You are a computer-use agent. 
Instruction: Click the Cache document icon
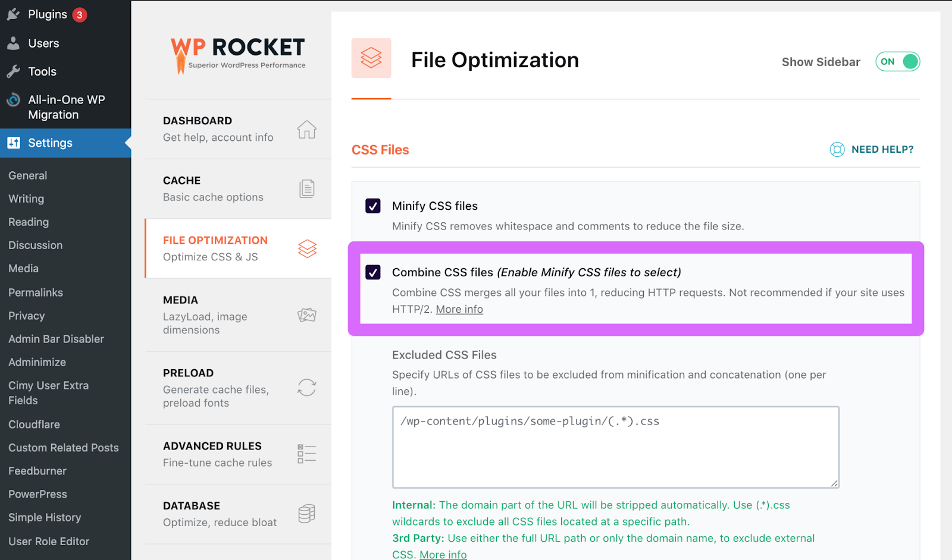point(307,189)
